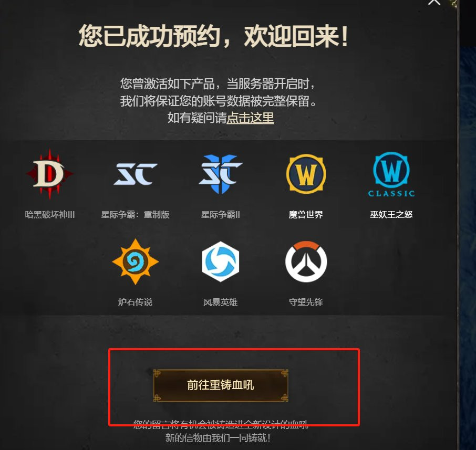
Task: Click the 星际争霸：重制版 label
Action: point(136,215)
